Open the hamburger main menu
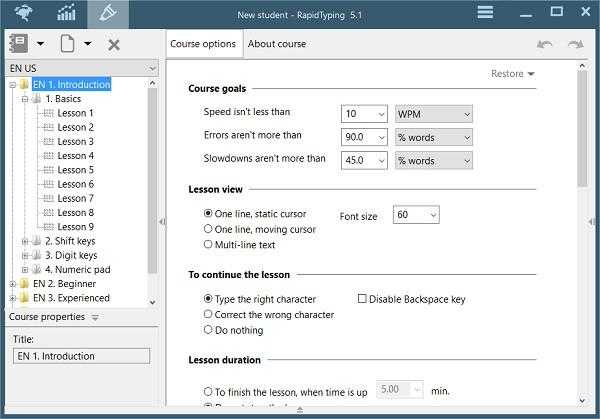 click(x=485, y=13)
